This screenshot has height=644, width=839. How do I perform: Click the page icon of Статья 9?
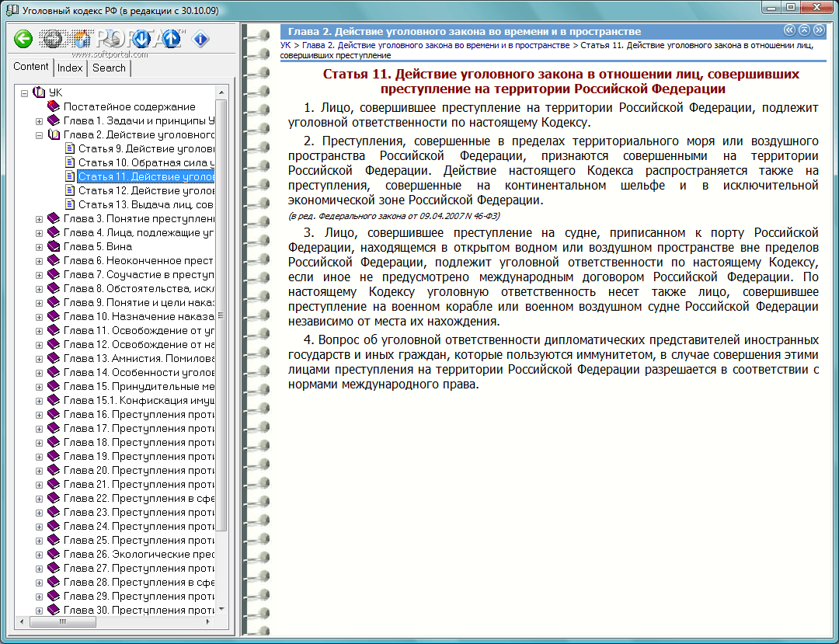point(70,148)
